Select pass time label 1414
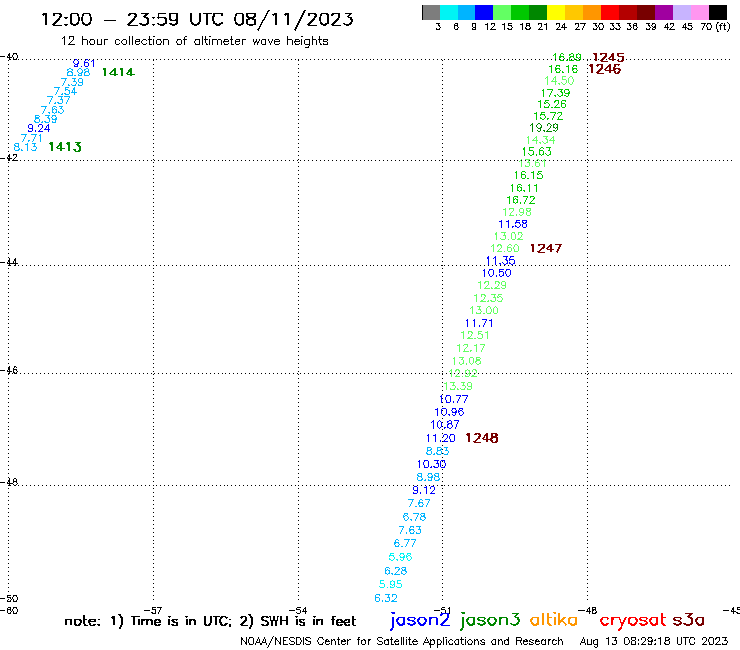Image resolution: width=740 pixels, height=650 pixels. point(118,72)
